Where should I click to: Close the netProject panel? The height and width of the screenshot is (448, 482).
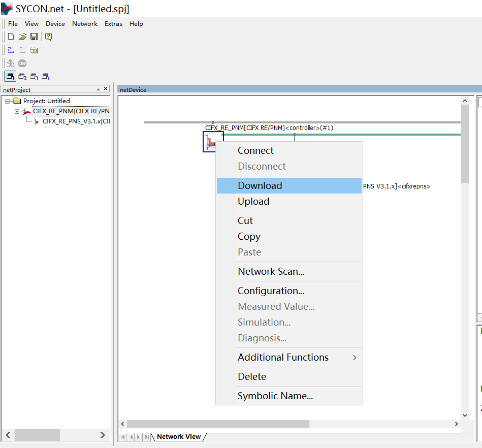coord(106,89)
